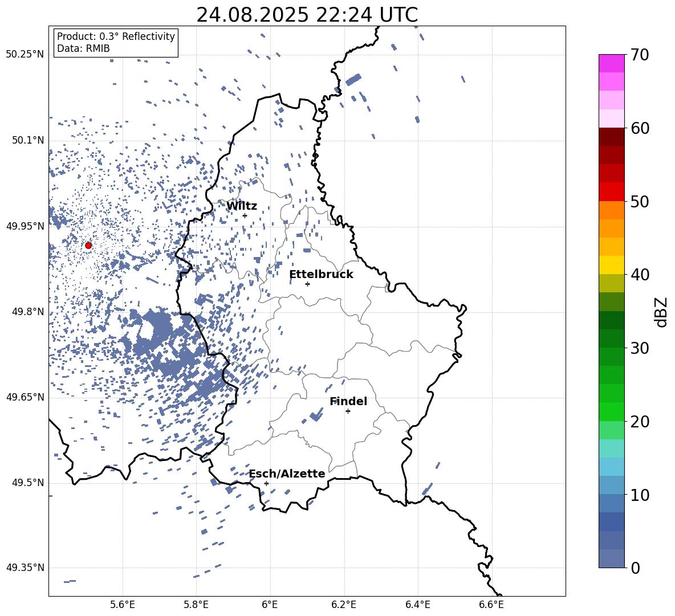Screen dimensions: 675x616
Task: Click the magenta top colorbar segment
Action: point(611,63)
